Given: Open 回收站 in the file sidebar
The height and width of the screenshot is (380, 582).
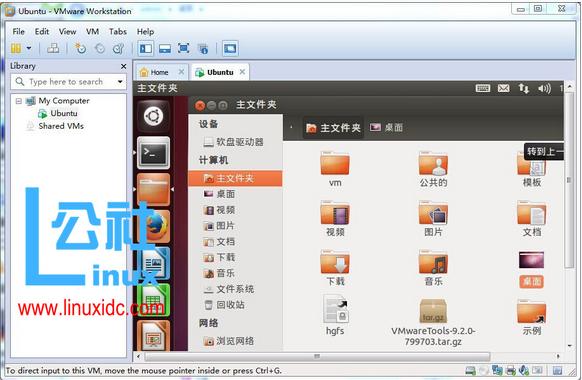Looking at the screenshot, I should click(x=225, y=305).
